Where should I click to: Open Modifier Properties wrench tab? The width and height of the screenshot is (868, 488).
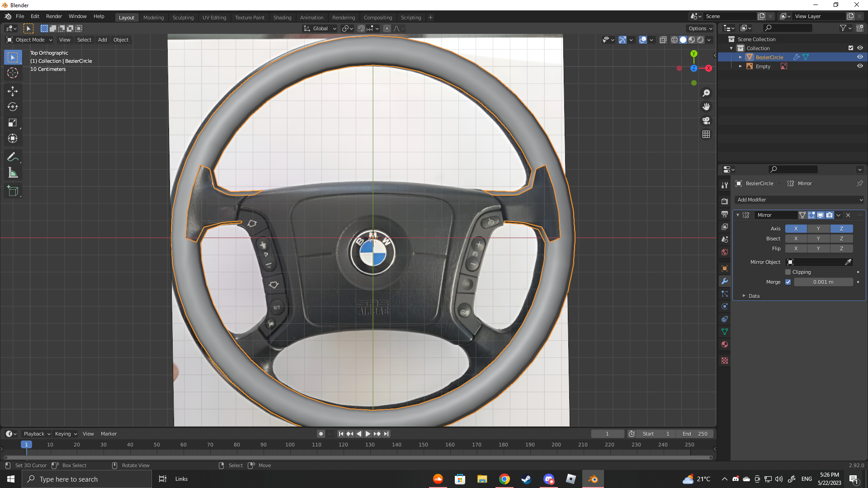coord(725,281)
